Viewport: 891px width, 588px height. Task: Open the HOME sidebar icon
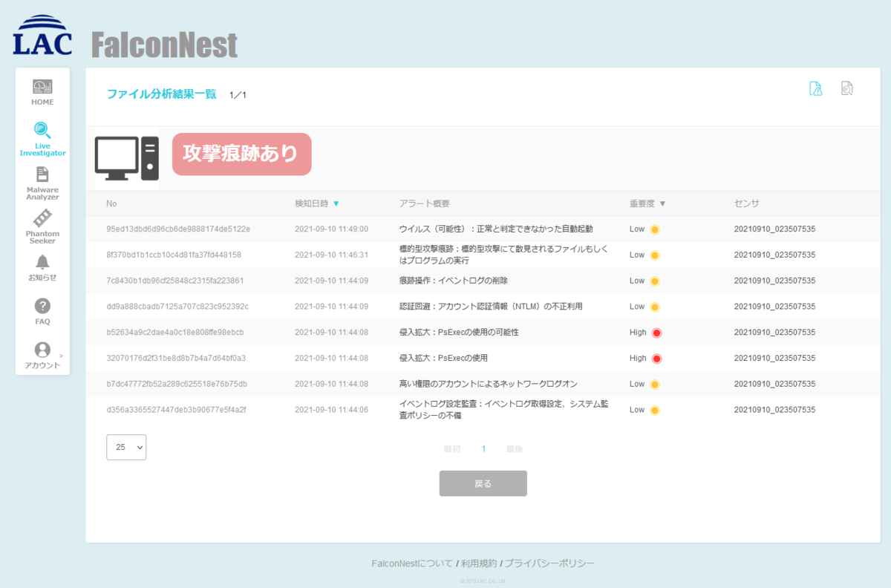point(42,87)
